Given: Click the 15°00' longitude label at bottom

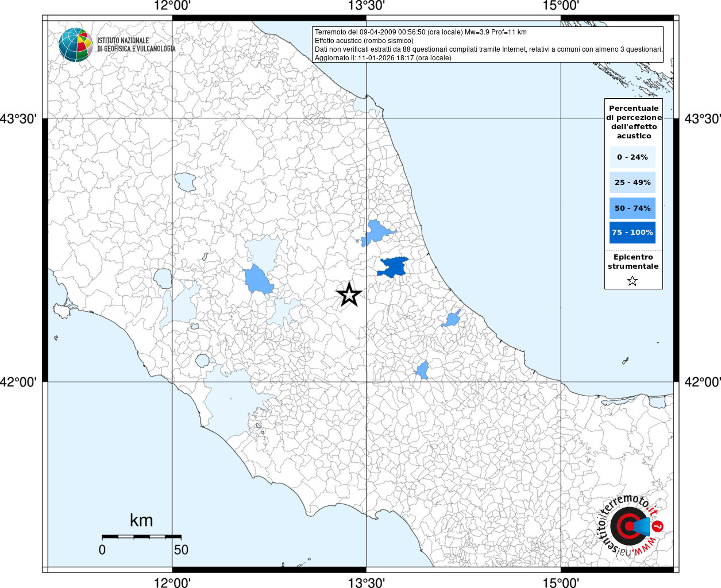Looking at the screenshot, I should coord(561,583).
